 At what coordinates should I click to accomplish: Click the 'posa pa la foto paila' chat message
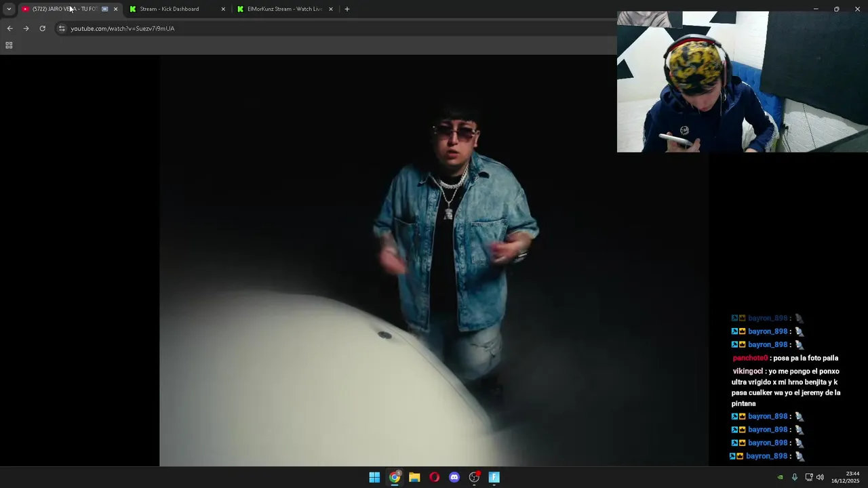coord(806,358)
